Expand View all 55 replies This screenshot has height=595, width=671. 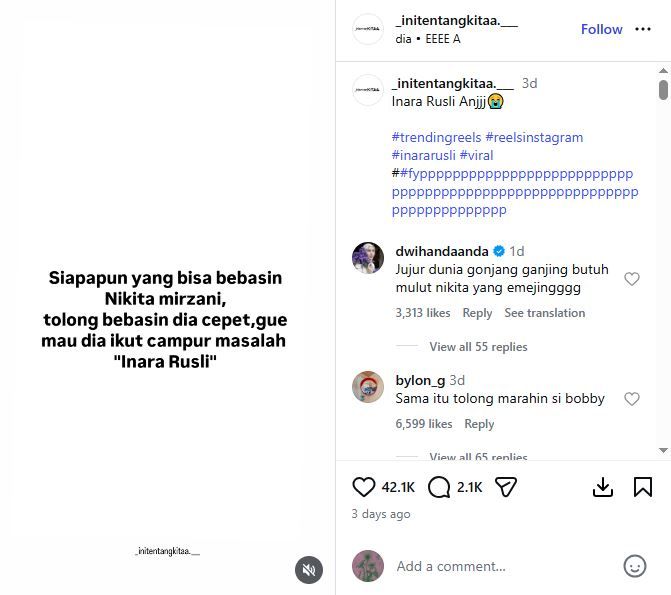click(x=478, y=347)
